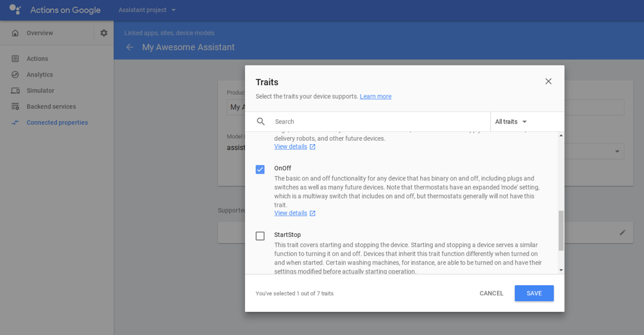
Task: Open the Overview home icon
Action: pyautogui.click(x=15, y=33)
